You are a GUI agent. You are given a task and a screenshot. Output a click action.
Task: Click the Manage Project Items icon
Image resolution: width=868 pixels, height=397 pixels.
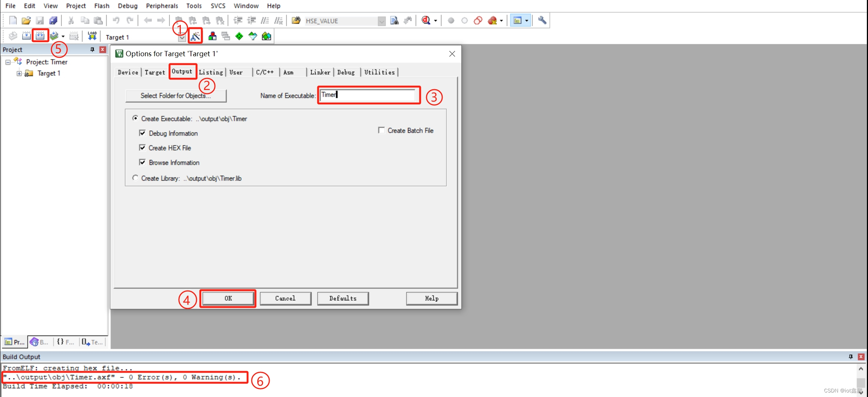click(212, 36)
